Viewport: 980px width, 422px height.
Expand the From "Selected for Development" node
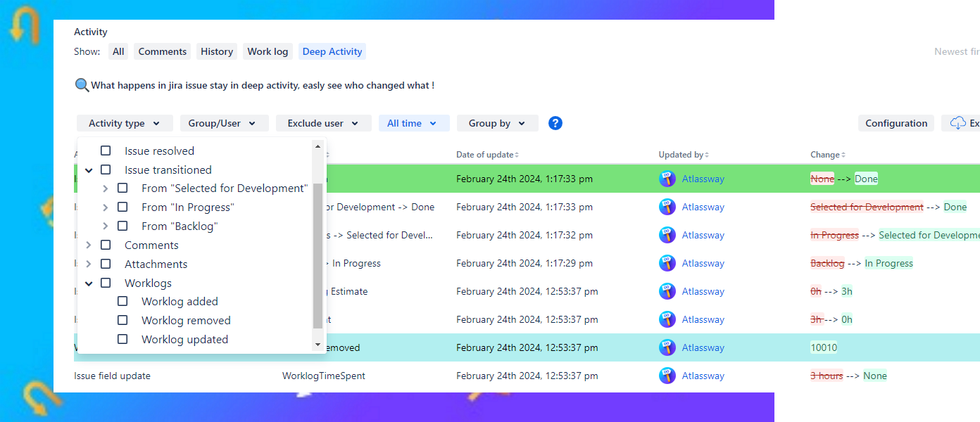click(x=106, y=188)
